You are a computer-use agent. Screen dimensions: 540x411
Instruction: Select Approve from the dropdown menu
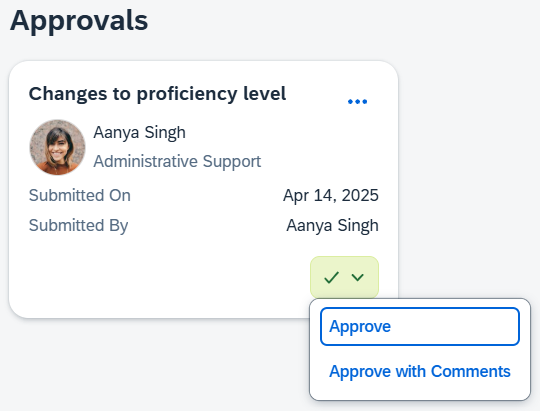(419, 326)
